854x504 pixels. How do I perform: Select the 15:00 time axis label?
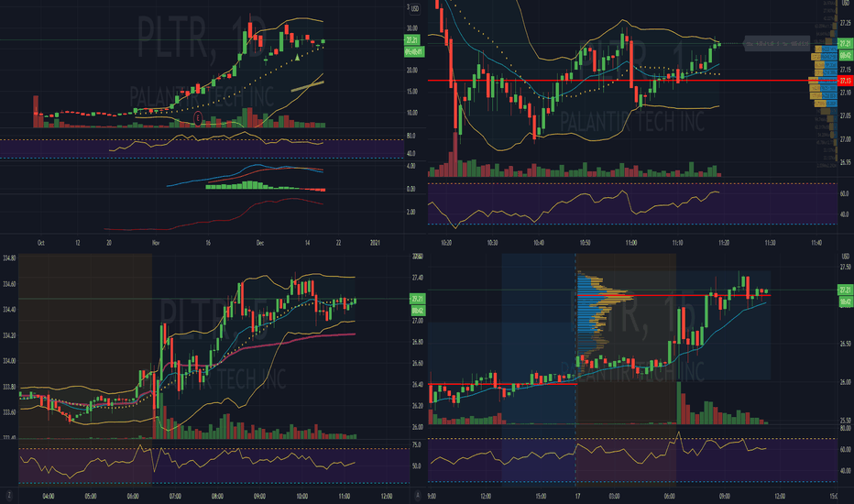[x=541, y=497]
